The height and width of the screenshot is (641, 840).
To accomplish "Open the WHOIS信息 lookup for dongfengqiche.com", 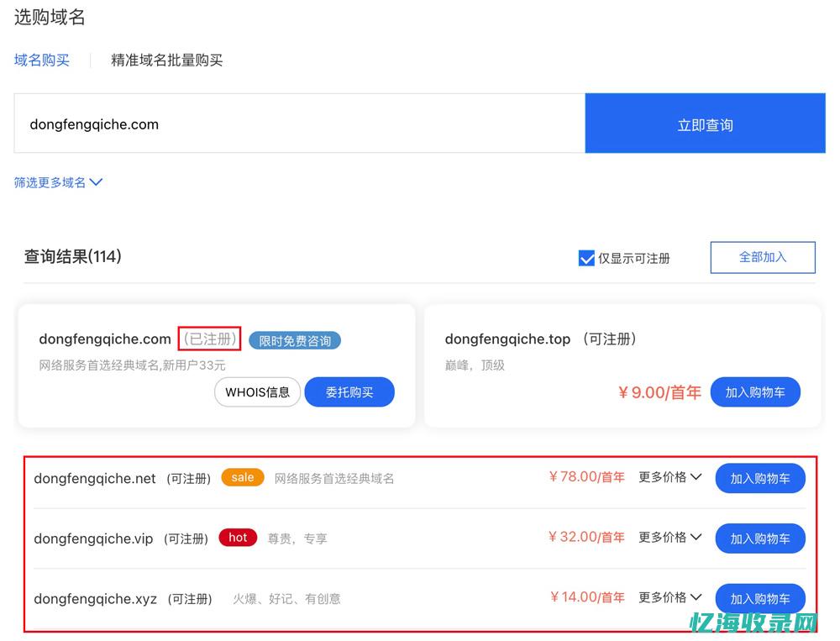I will (x=257, y=391).
